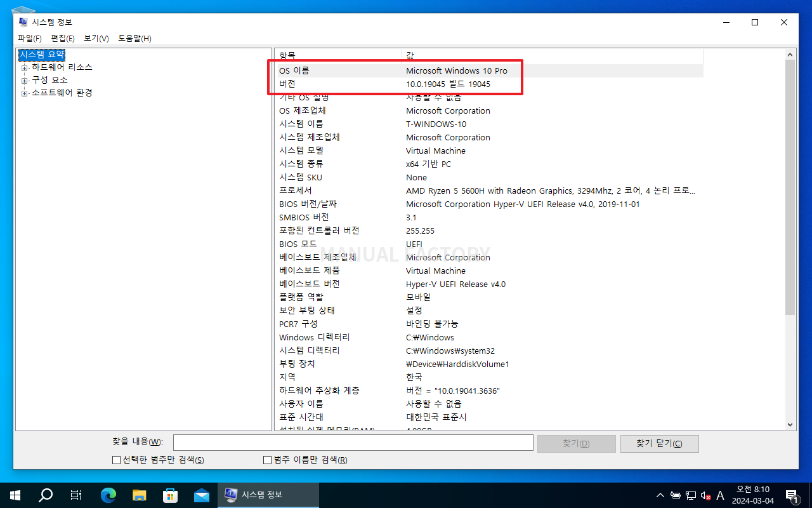Select the 시스템 이름 row
This screenshot has height=508, width=812.
pos(489,124)
